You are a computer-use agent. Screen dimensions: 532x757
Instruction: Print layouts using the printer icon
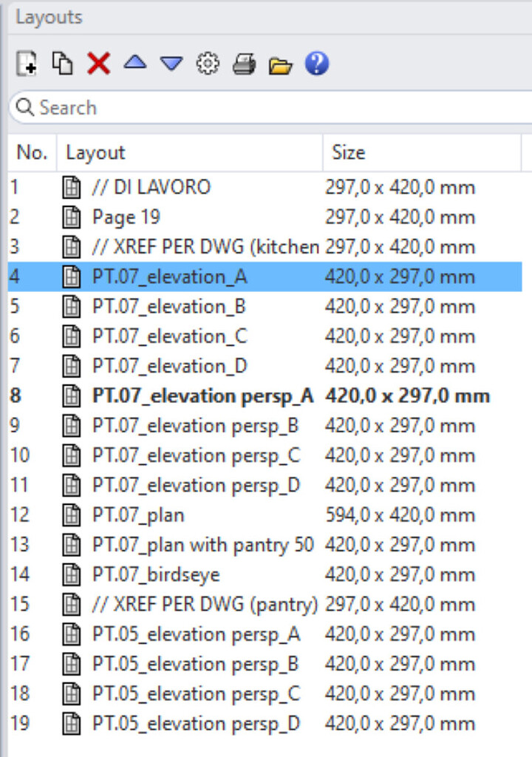point(244,64)
